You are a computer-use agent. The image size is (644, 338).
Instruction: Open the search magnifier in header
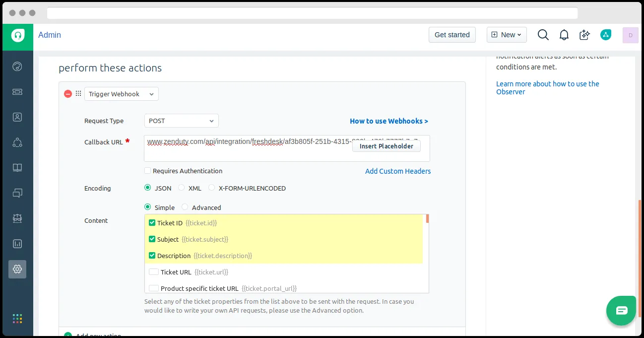point(543,35)
